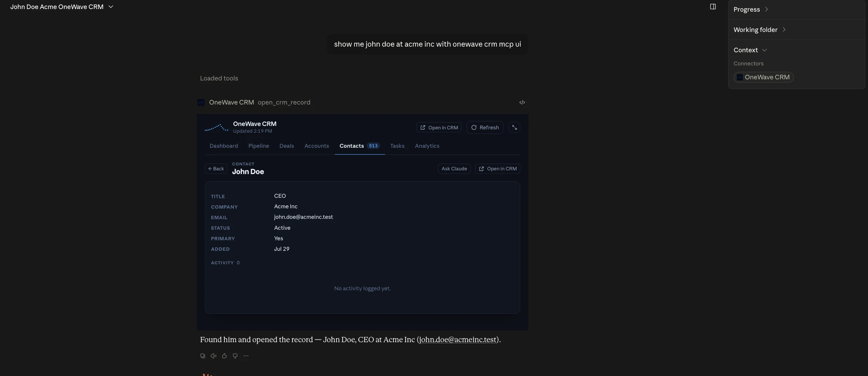
Task: Open more options for the response
Action: [x=246, y=356]
